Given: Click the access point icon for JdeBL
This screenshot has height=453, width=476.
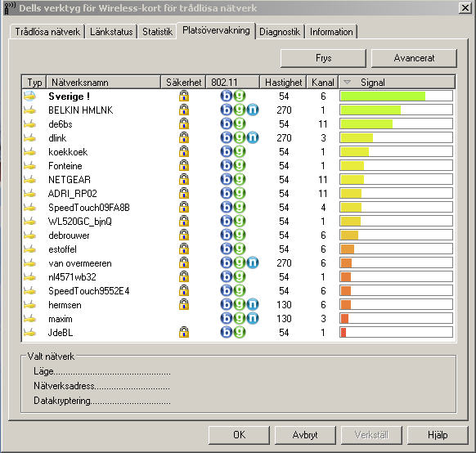Looking at the screenshot, I should pos(29,333).
